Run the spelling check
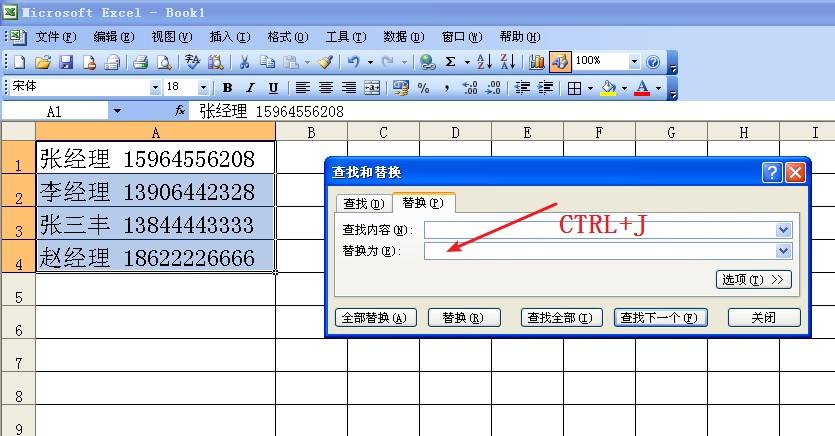 pos(192,62)
